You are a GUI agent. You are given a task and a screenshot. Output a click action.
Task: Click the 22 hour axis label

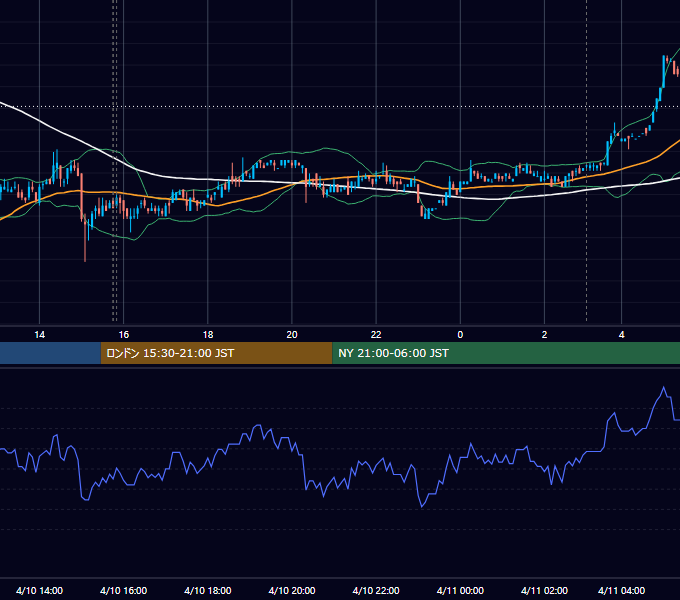[376, 335]
